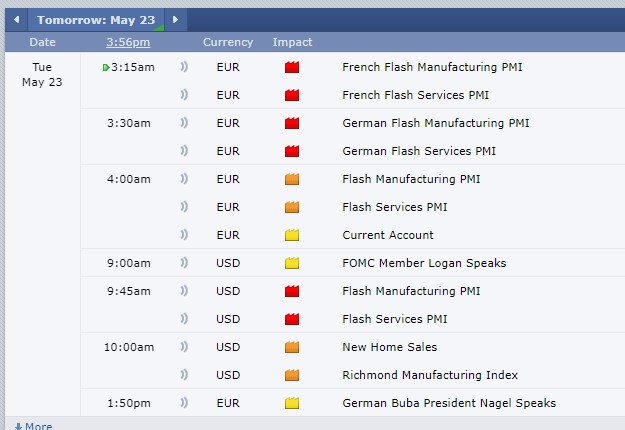Click yellow impact icon for FOMC Member Logan Speaks
This screenshot has height=430, width=625.
pyautogui.click(x=292, y=263)
